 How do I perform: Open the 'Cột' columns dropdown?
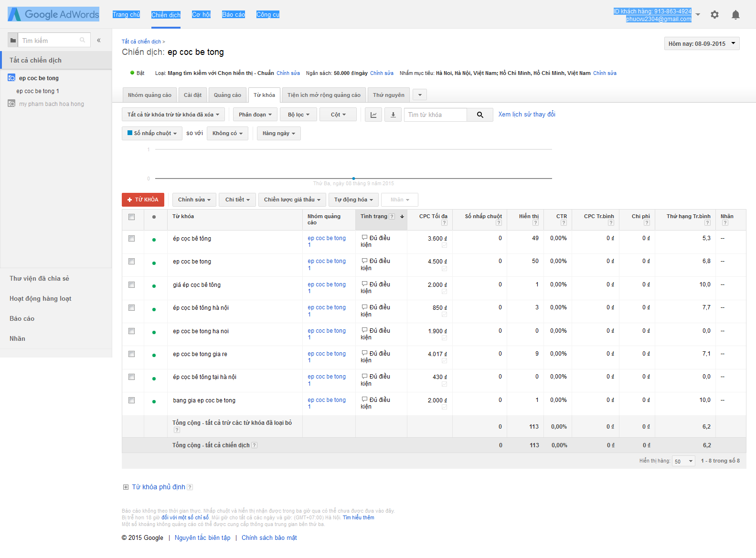(x=338, y=115)
